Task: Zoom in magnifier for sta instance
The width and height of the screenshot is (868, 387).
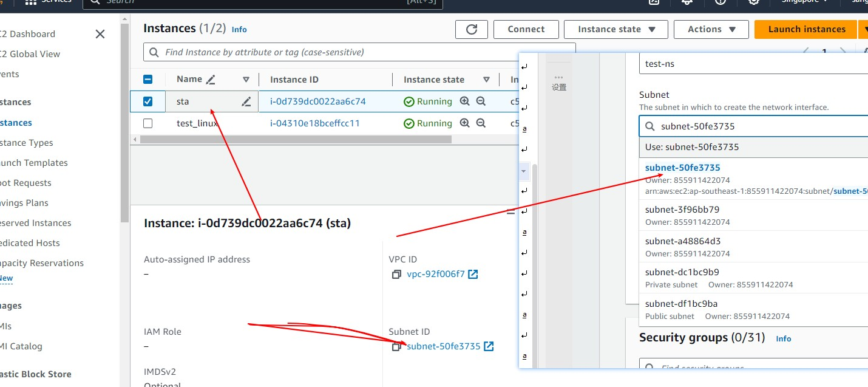Action: point(465,101)
